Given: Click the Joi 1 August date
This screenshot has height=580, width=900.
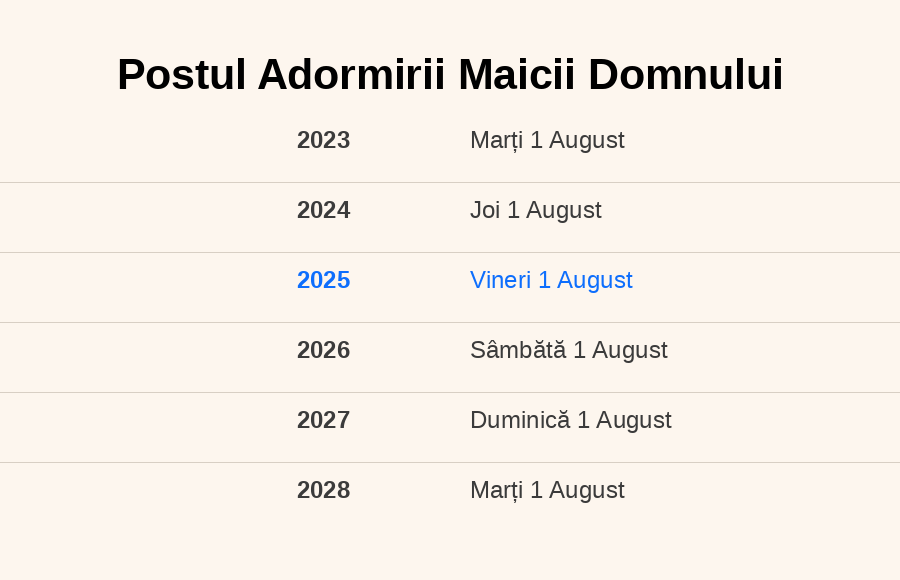Looking at the screenshot, I should 536,210.
